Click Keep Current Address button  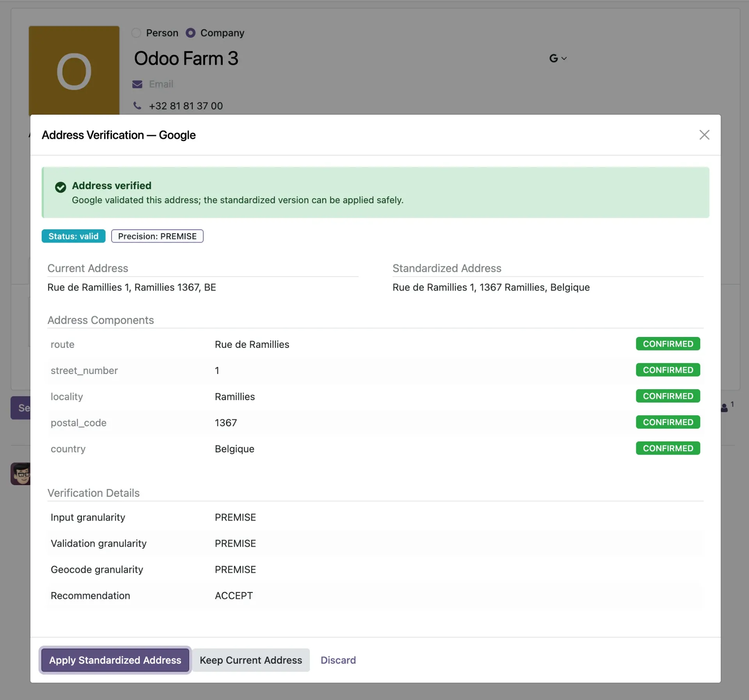(251, 660)
